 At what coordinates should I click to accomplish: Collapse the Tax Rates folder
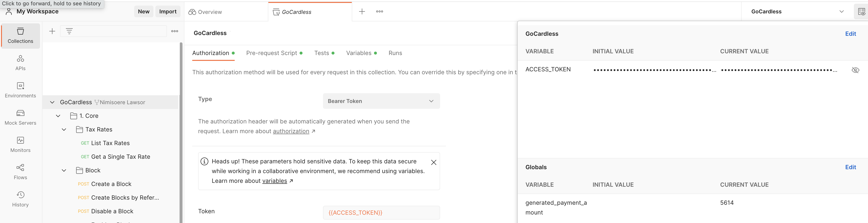[64, 130]
